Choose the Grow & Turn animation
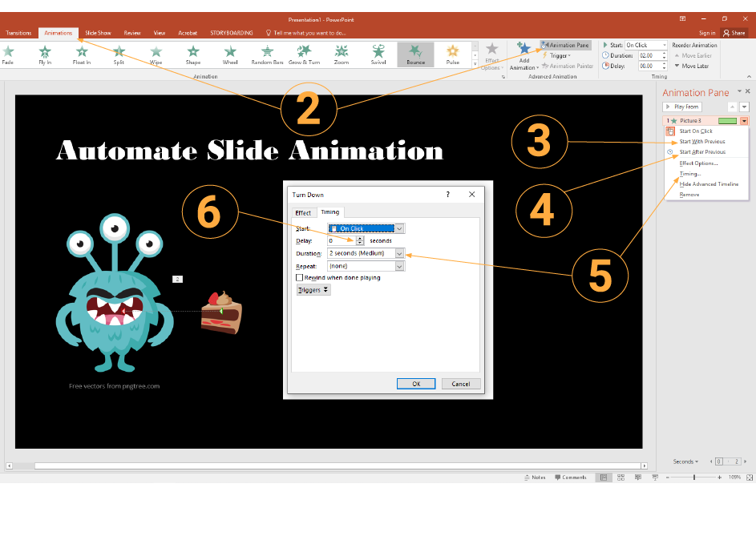This screenshot has width=756, height=540. (x=305, y=54)
